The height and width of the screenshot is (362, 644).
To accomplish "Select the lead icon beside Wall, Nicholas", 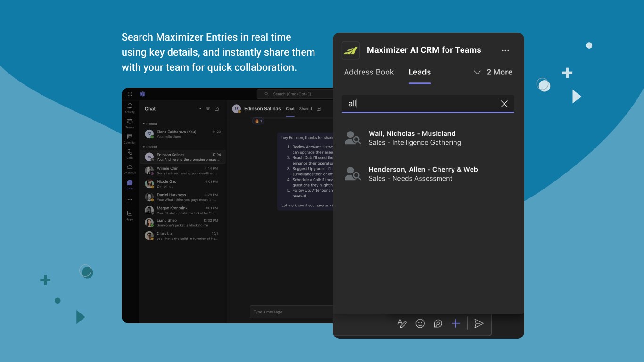I will (x=353, y=138).
